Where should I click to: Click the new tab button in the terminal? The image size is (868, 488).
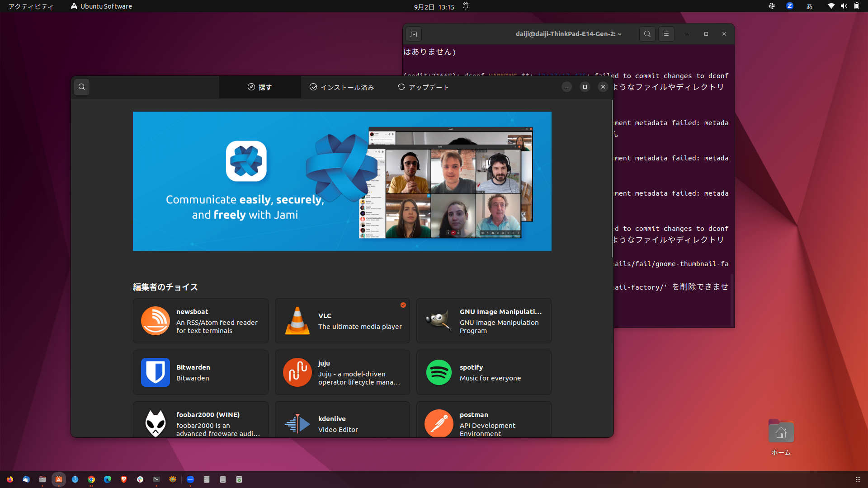pos(414,34)
